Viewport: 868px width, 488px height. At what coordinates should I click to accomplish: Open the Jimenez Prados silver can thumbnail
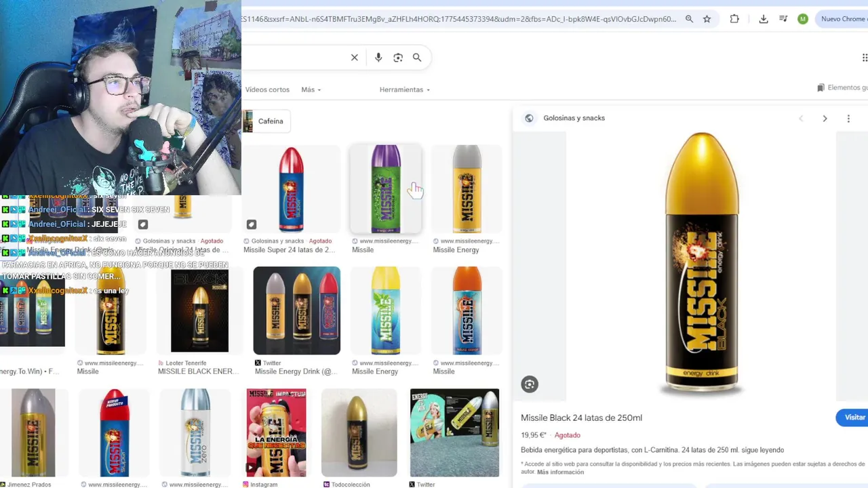(x=33, y=432)
